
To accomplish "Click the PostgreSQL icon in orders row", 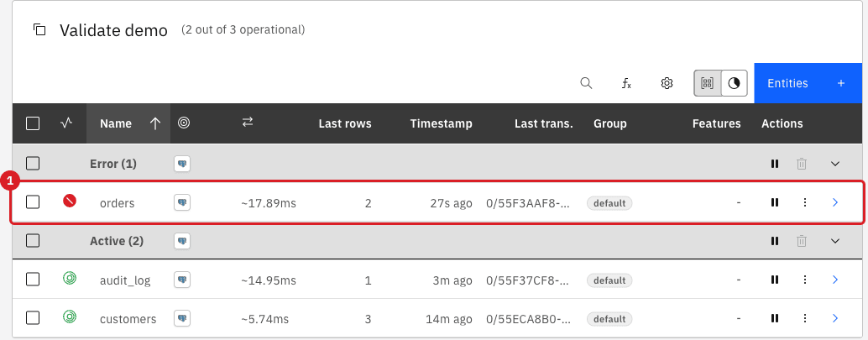I will point(182,202).
